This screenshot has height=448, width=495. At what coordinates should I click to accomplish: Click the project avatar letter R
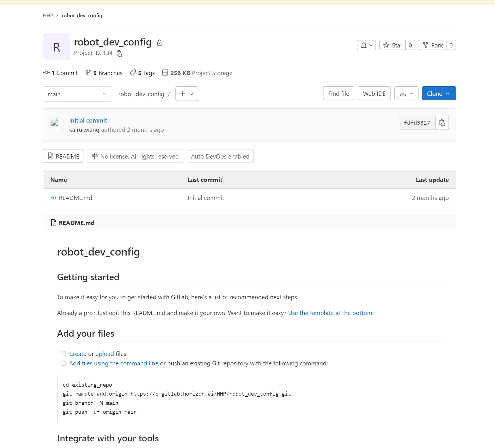pos(57,47)
